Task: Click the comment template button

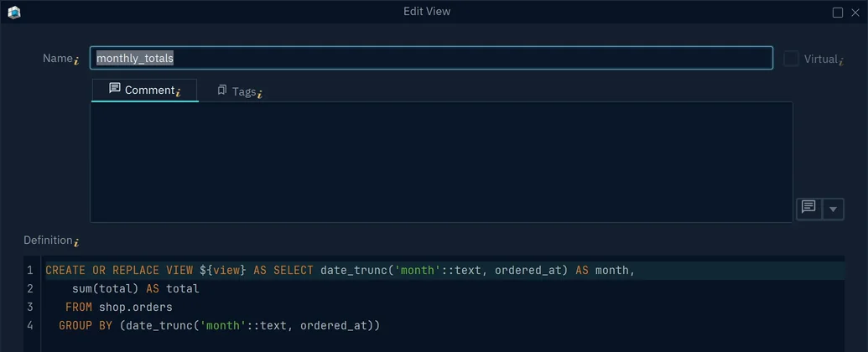Action: click(808, 210)
